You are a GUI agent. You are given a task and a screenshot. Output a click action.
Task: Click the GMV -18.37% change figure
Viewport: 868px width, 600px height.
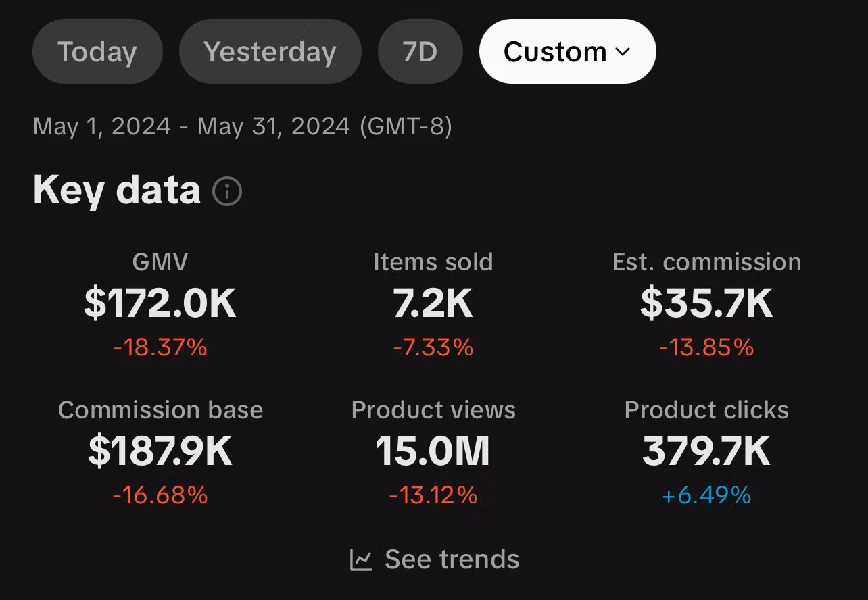coord(160,348)
